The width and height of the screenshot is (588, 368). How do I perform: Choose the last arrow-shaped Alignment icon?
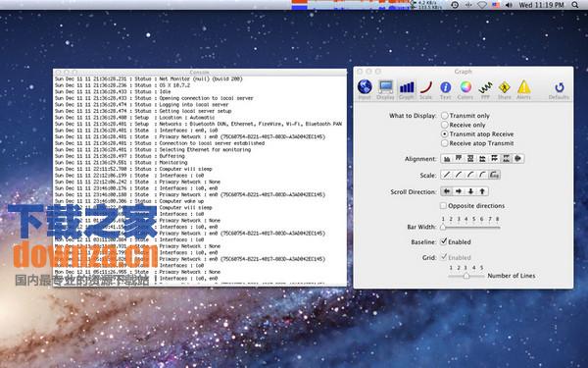click(x=518, y=159)
